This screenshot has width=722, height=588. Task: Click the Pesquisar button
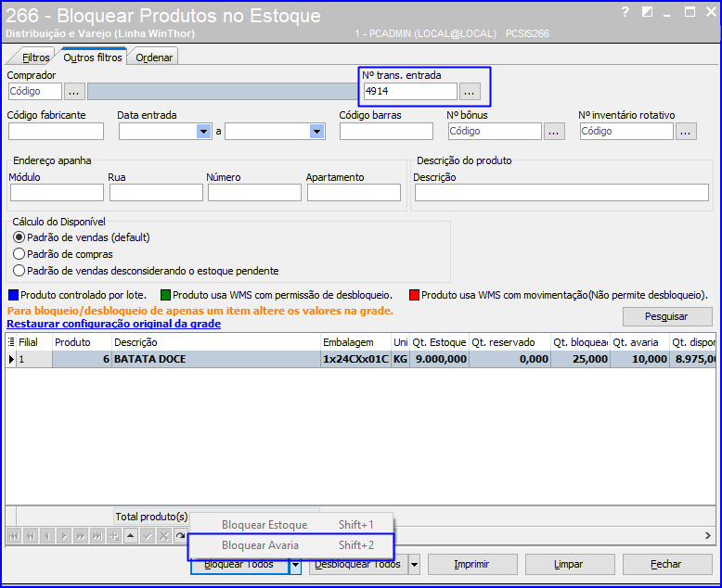(666, 316)
